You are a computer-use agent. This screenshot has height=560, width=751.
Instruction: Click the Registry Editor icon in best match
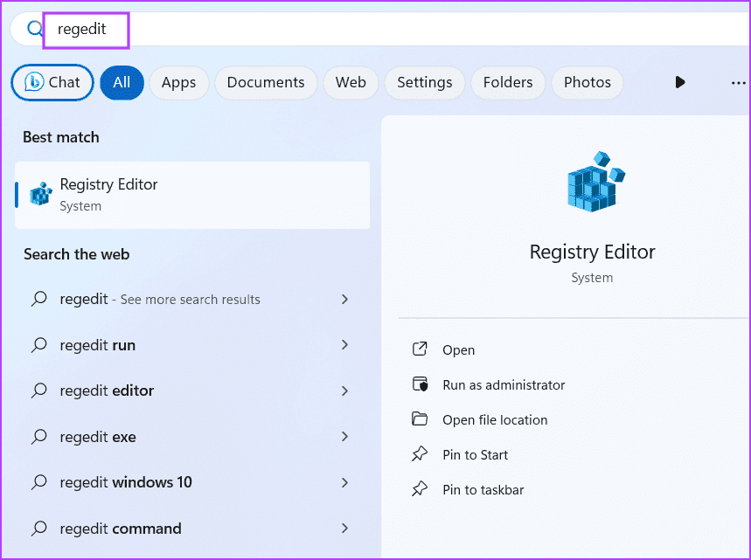click(41, 194)
